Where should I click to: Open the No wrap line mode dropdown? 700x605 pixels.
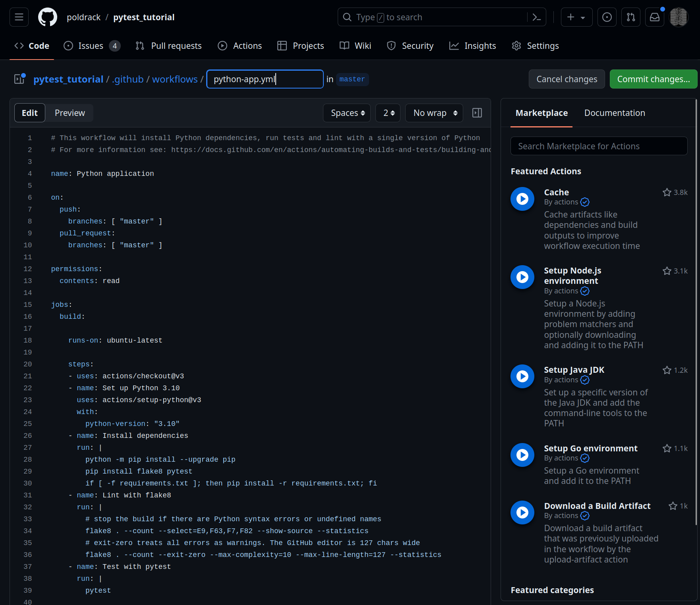pos(434,113)
